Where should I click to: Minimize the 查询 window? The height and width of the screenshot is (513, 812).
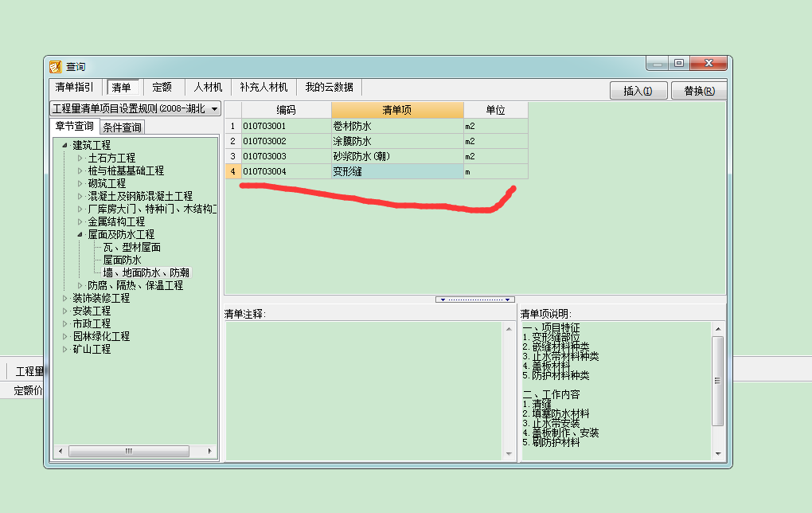click(x=657, y=64)
